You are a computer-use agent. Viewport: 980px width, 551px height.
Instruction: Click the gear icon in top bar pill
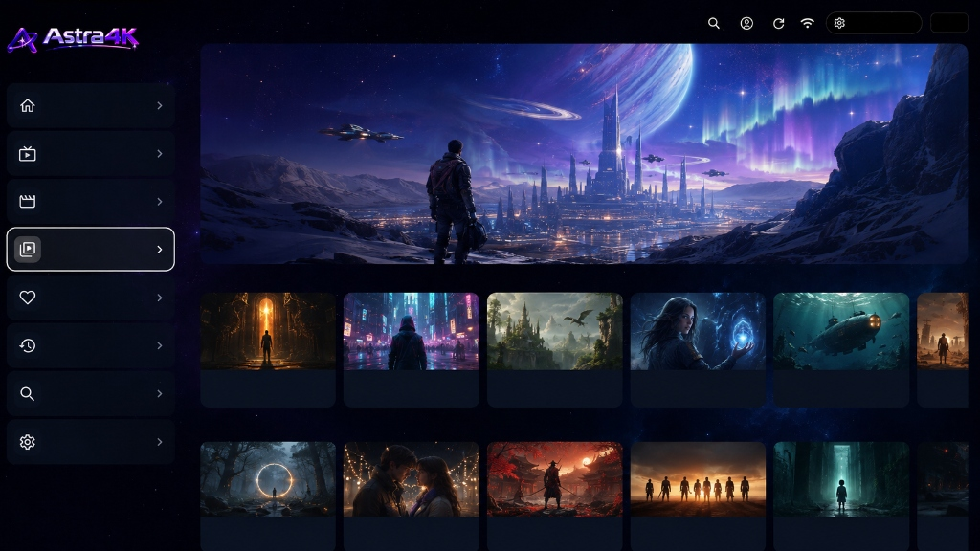839,23
